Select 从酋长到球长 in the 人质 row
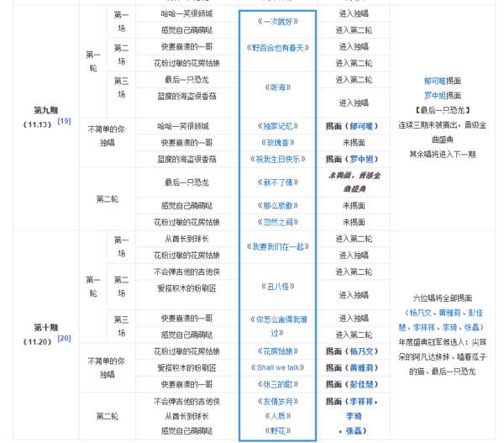 pos(186,416)
